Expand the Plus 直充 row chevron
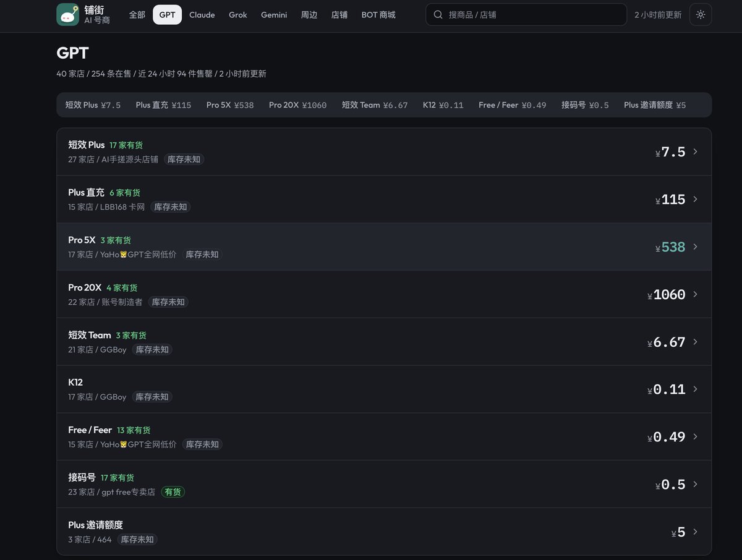 pos(695,199)
